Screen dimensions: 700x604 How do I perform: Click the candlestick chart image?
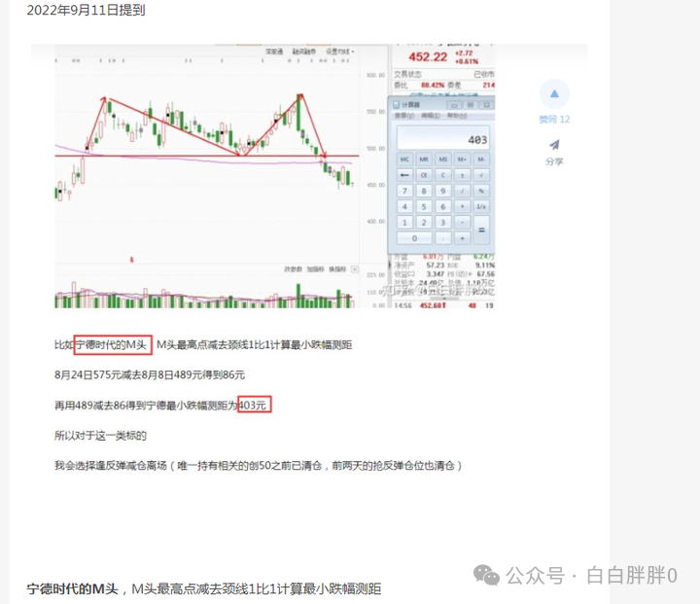coord(208,176)
